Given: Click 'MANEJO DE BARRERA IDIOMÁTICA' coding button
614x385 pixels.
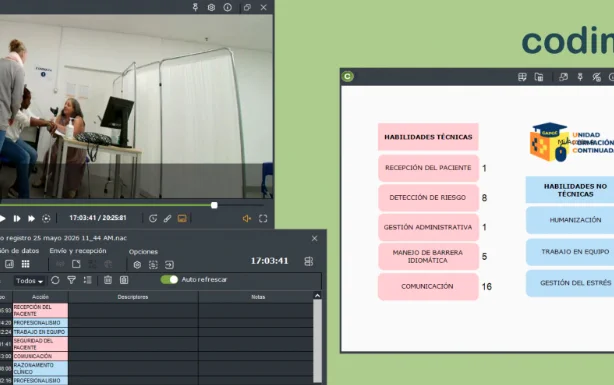Looking at the screenshot, I should point(428,257).
